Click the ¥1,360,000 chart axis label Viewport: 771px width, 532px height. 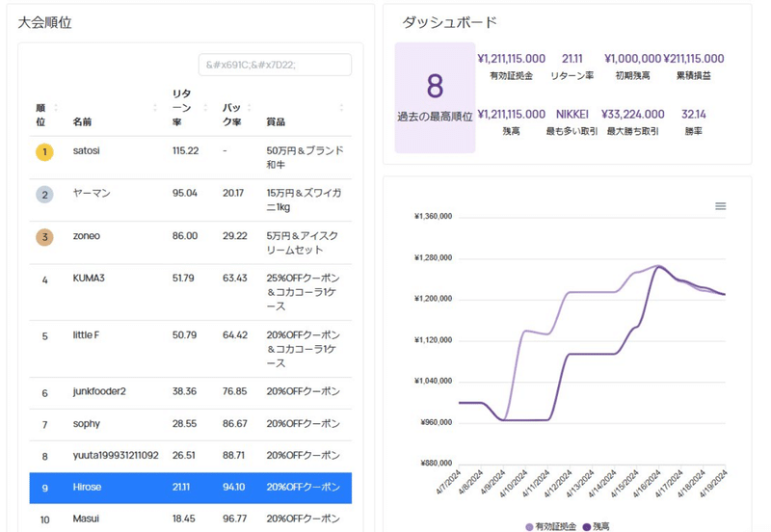pyautogui.click(x=433, y=216)
